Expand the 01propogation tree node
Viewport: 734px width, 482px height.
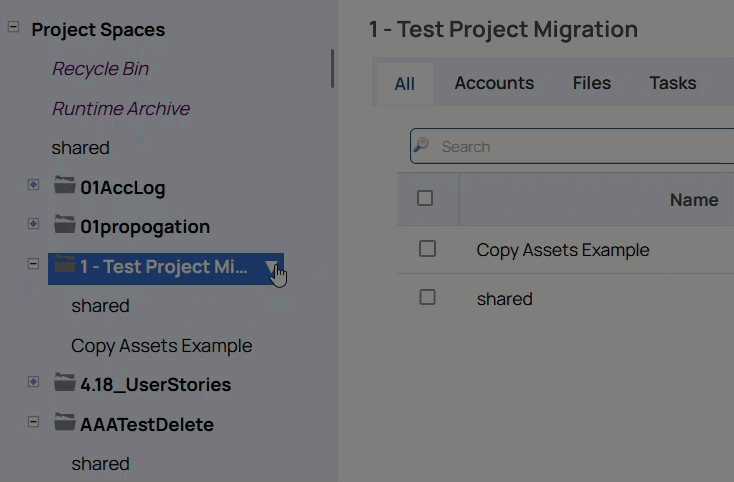click(33, 224)
